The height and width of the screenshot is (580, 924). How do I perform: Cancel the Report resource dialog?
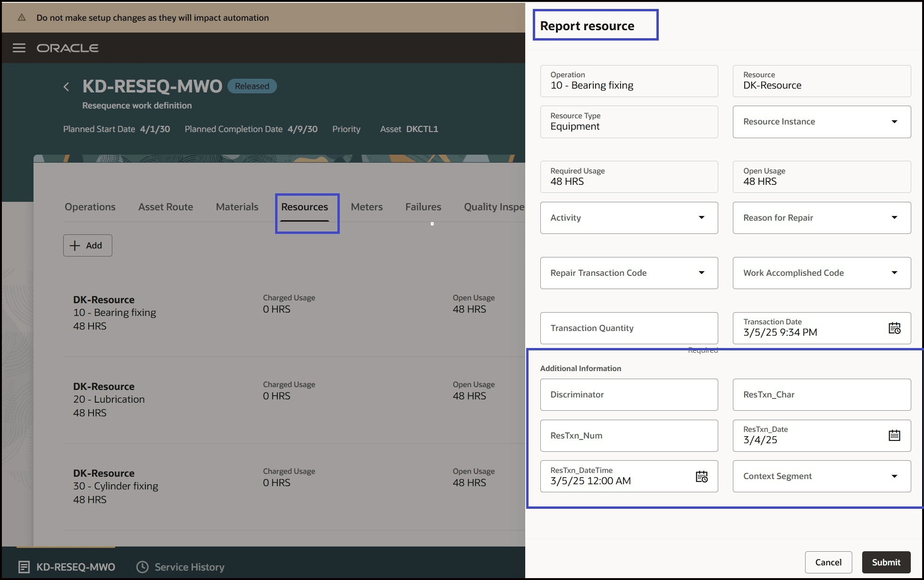point(828,562)
